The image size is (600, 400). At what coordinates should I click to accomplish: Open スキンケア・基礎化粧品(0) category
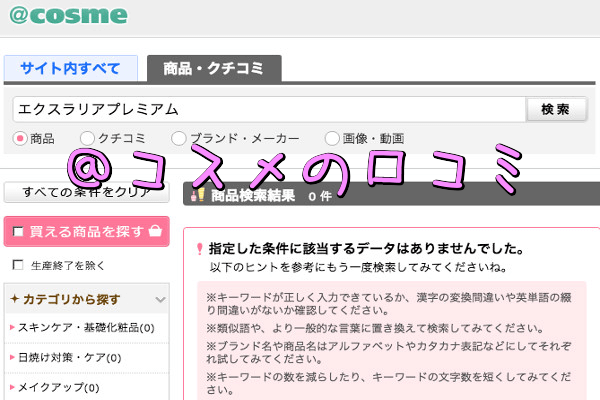(x=86, y=328)
